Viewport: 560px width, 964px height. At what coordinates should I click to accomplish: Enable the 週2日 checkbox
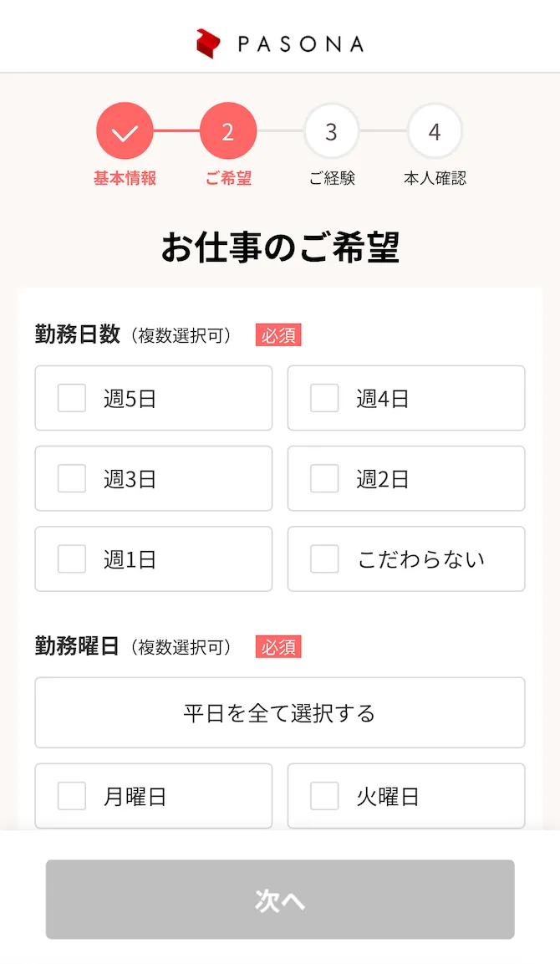pos(323,478)
